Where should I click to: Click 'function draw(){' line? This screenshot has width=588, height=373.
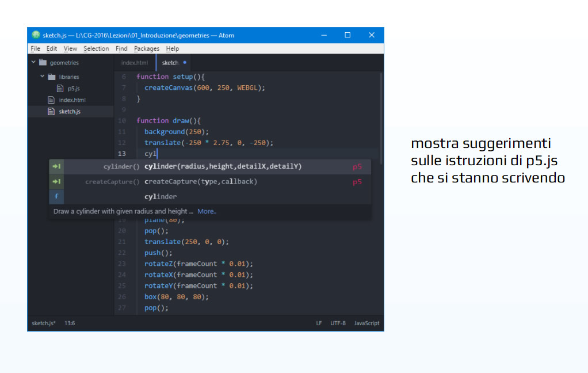point(169,121)
